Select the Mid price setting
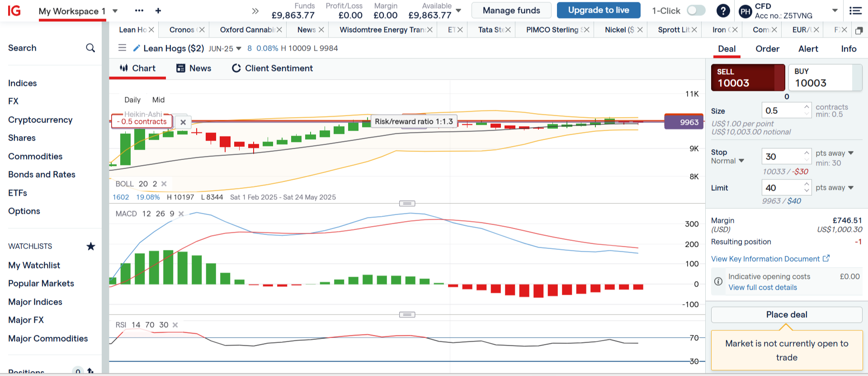 click(158, 100)
